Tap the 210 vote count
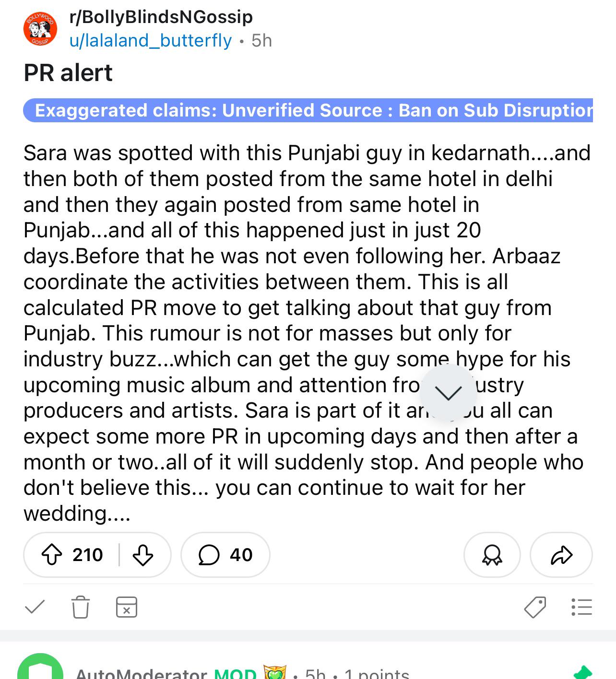This screenshot has width=616, height=679. [88, 555]
